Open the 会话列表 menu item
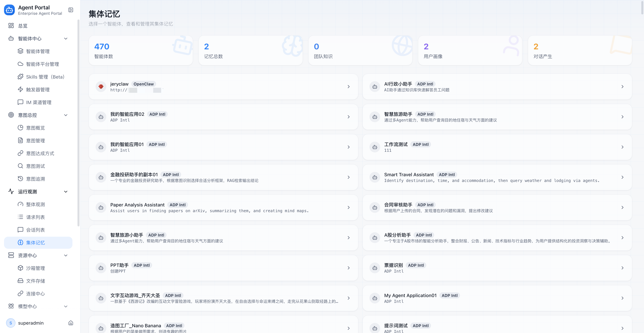Viewport: 644px width, 333px height. click(36, 230)
